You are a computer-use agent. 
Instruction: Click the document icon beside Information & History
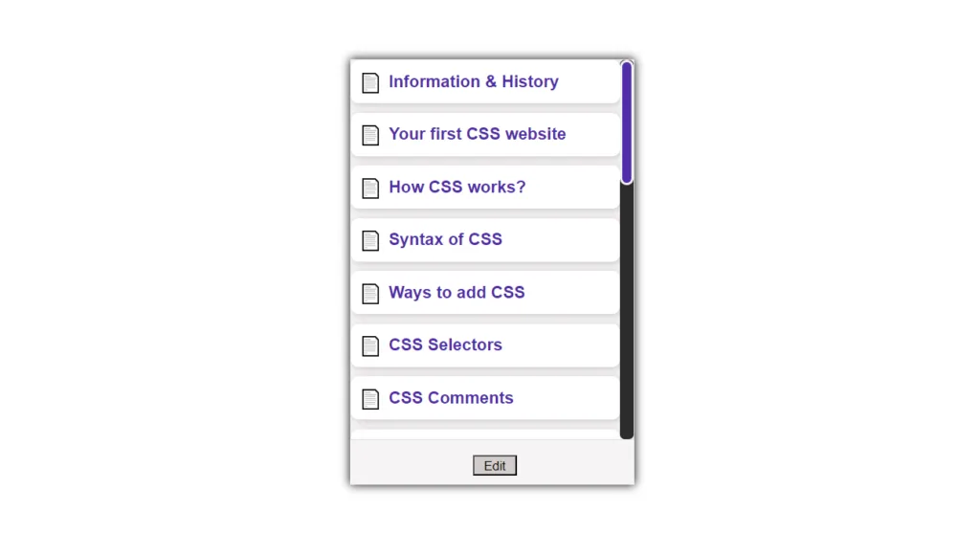[370, 82]
